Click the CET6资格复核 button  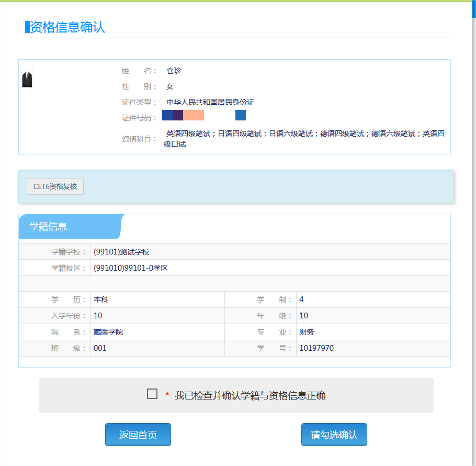(x=55, y=186)
